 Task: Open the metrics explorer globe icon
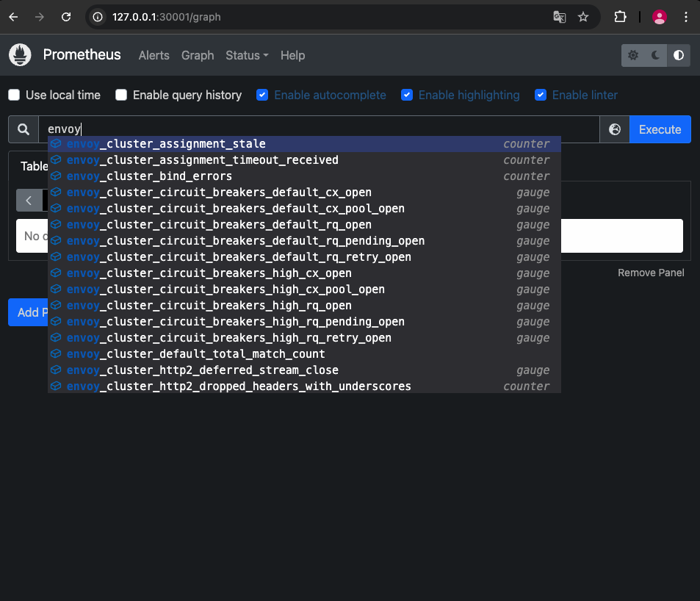click(x=615, y=129)
